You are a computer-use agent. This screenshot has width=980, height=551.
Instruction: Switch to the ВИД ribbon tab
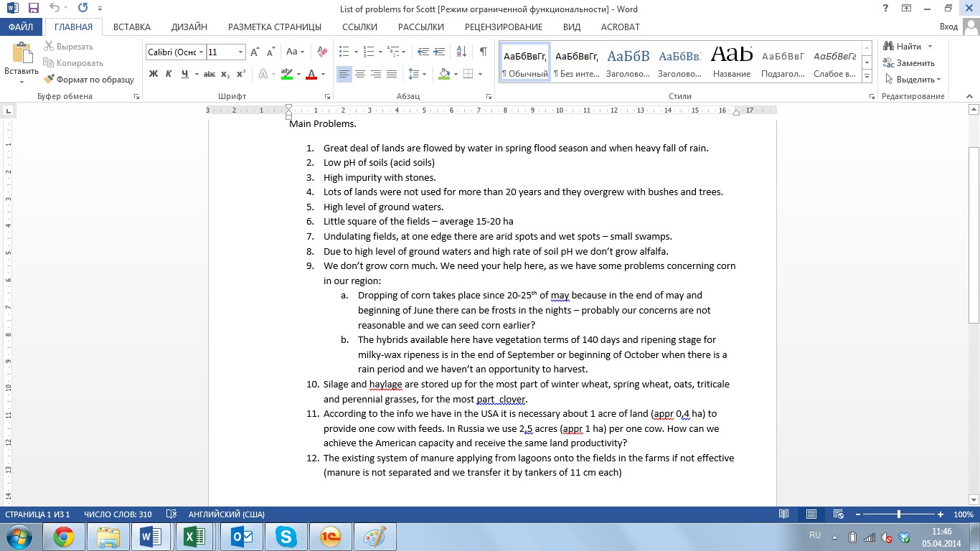click(x=572, y=27)
